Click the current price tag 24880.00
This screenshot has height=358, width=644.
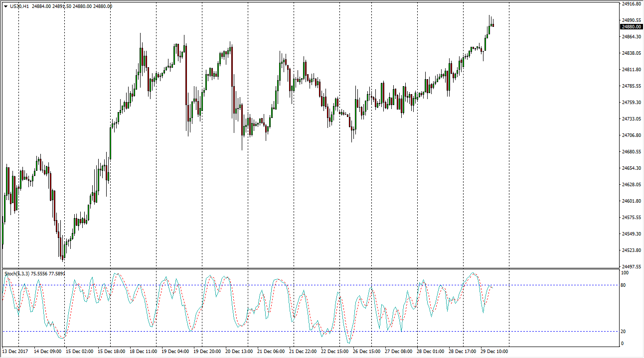(x=631, y=27)
